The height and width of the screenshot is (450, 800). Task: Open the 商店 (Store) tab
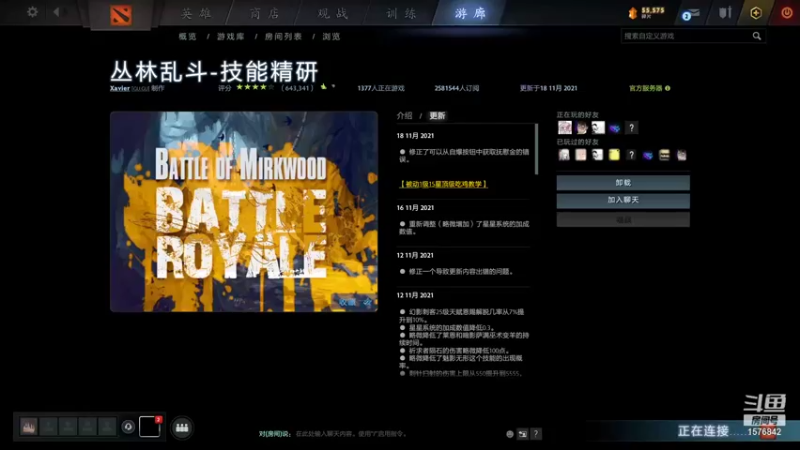(x=265, y=13)
